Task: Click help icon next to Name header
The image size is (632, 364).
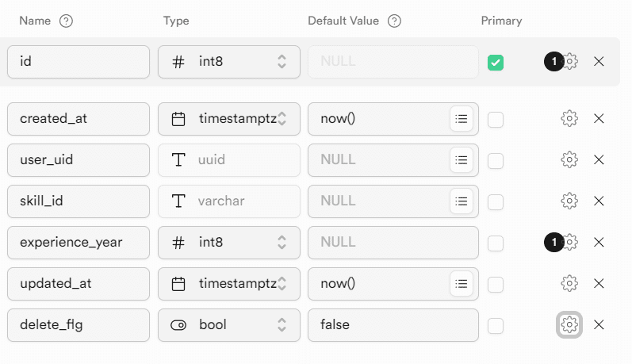Action: click(x=67, y=21)
